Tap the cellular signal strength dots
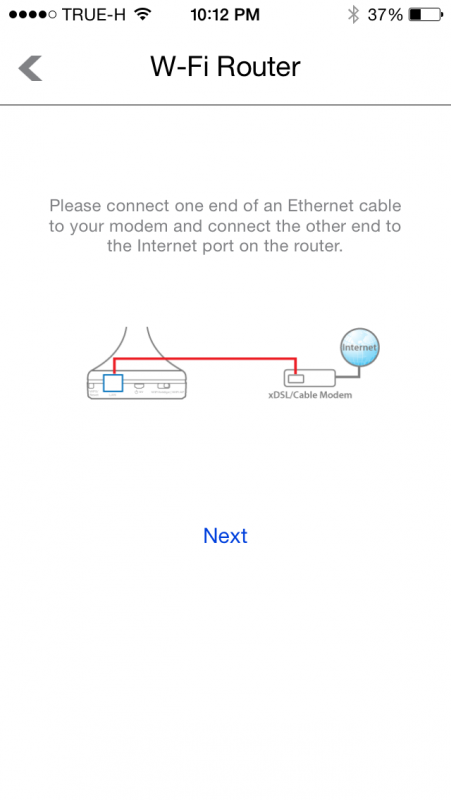This screenshot has height=800, width=451. [33, 15]
